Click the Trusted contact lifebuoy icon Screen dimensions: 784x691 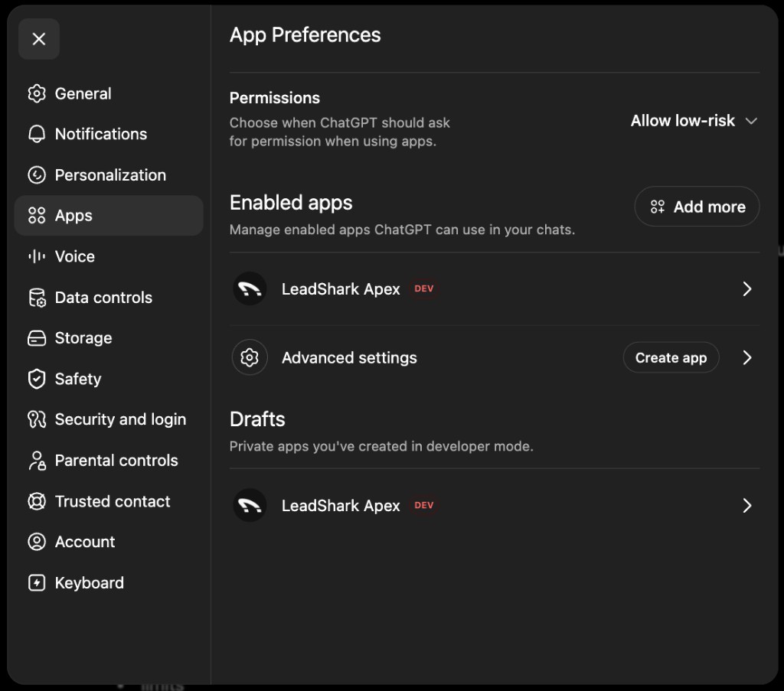tap(37, 501)
